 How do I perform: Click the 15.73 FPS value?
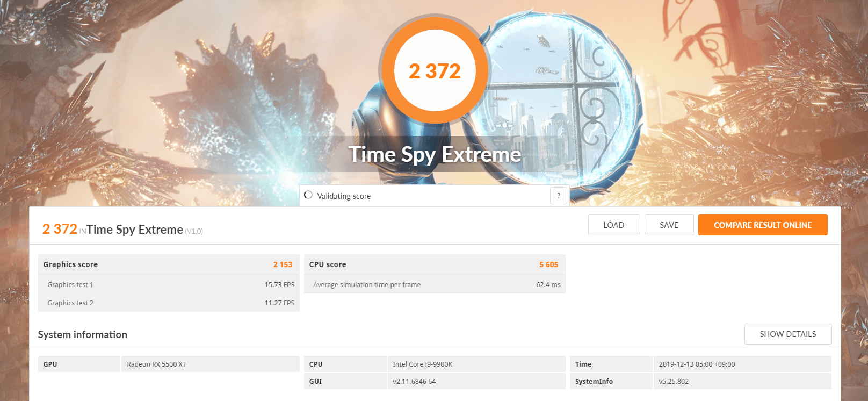tap(279, 285)
